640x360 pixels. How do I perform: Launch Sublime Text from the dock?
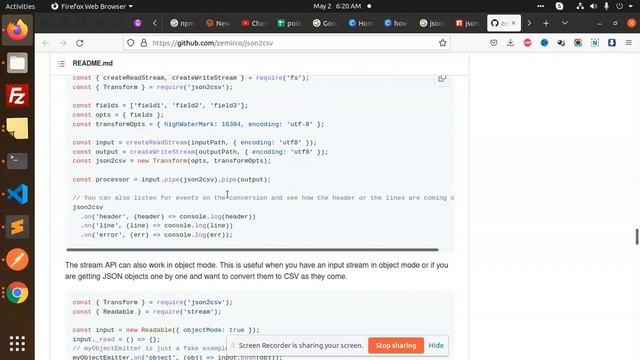pyautogui.click(x=17, y=227)
